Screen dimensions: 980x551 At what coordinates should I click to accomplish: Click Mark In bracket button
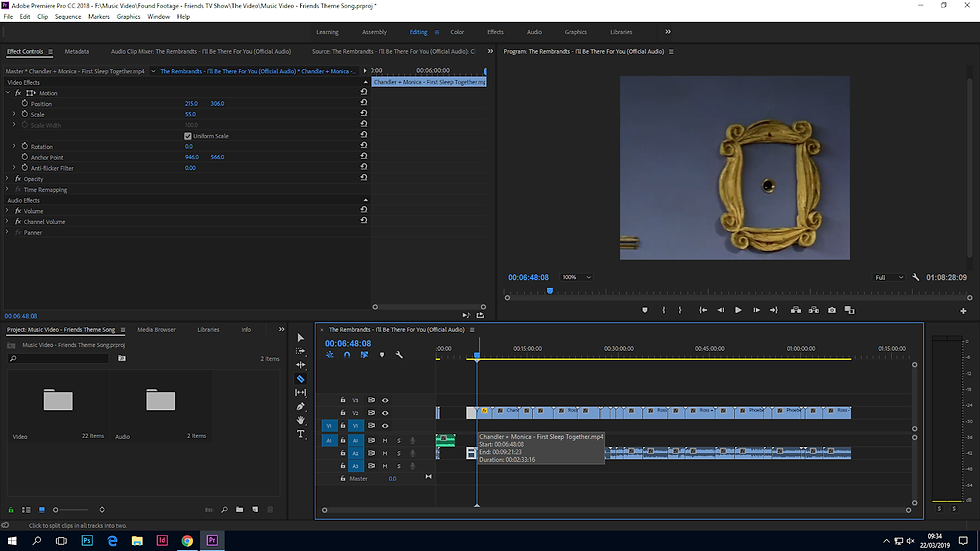tap(664, 310)
